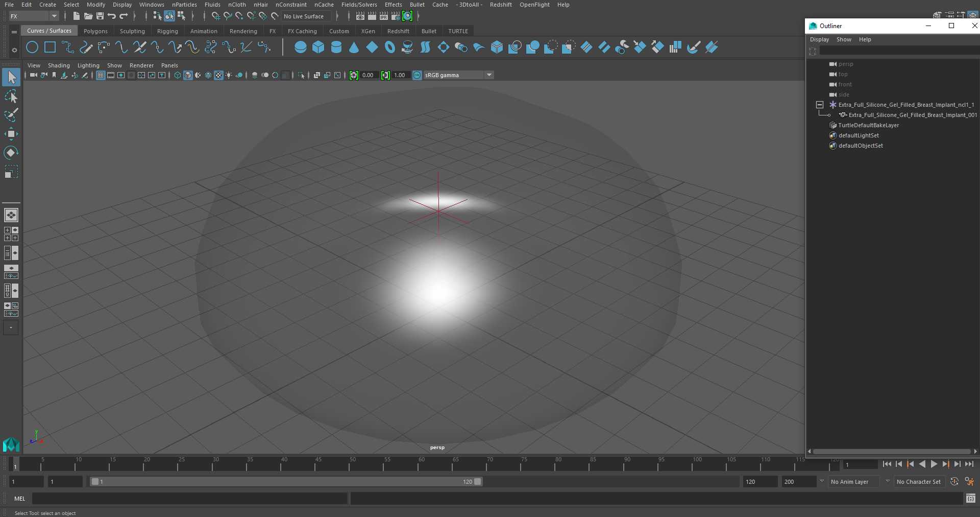Screen dimensions: 980x517
Task: Click the polygon cube shelf icon
Action: pyautogui.click(x=318, y=48)
